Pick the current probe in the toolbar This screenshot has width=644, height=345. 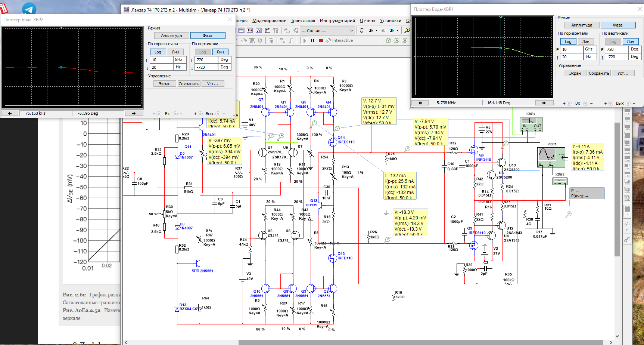click(397, 40)
